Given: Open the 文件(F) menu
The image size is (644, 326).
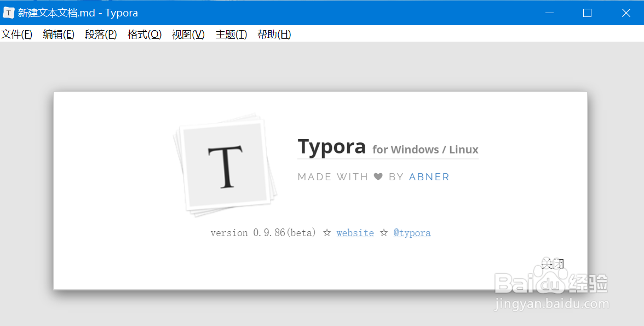Looking at the screenshot, I should 17,34.
